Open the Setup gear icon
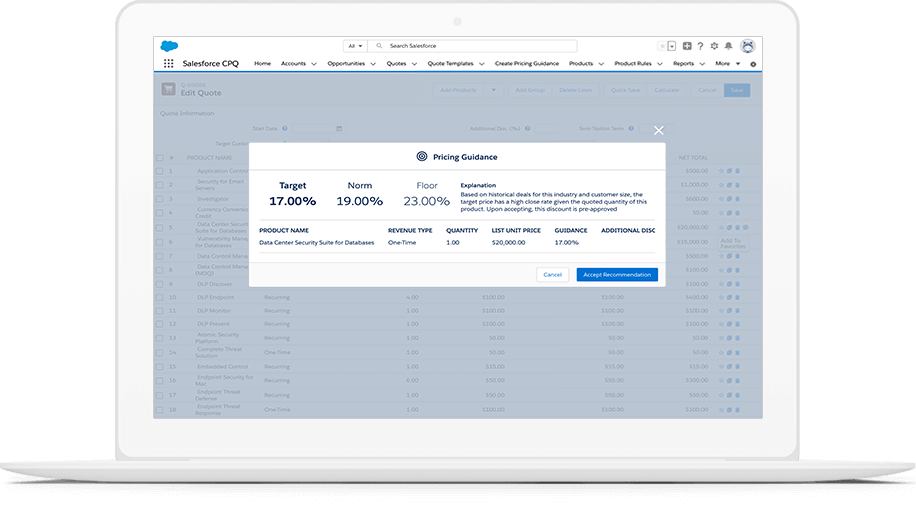Screen dimensions: 916x522 [x=714, y=46]
